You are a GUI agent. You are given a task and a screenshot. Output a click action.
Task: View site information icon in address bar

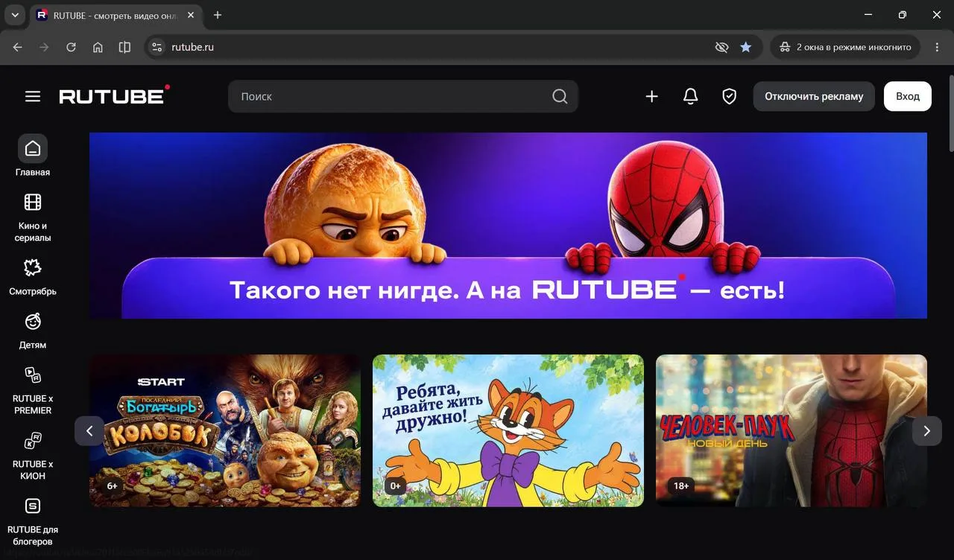[157, 47]
